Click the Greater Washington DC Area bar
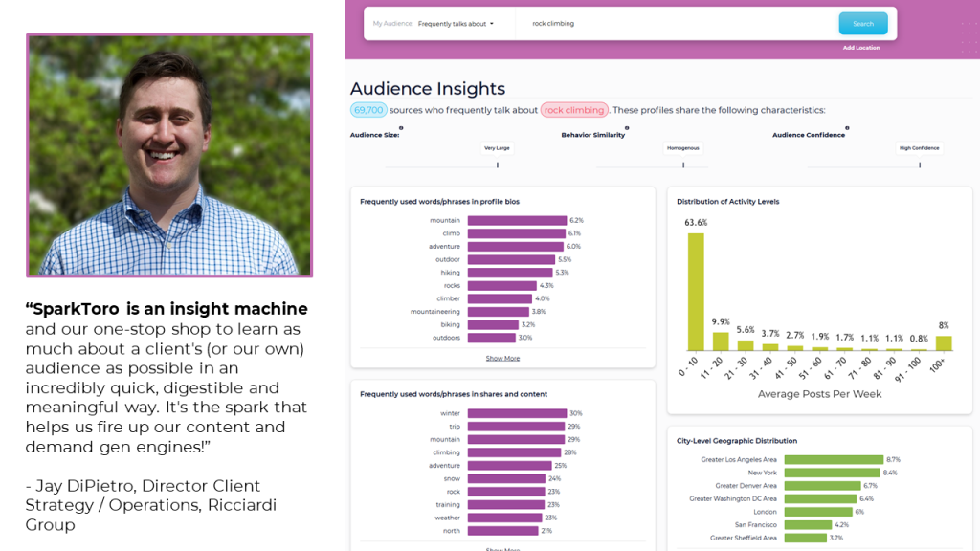The height and width of the screenshot is (551, 980). point(820,499)
